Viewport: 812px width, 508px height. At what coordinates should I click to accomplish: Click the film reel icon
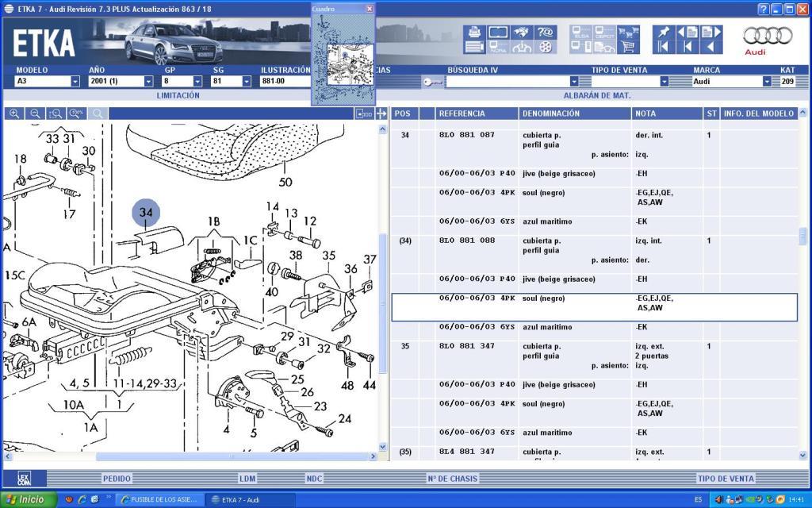546,47
